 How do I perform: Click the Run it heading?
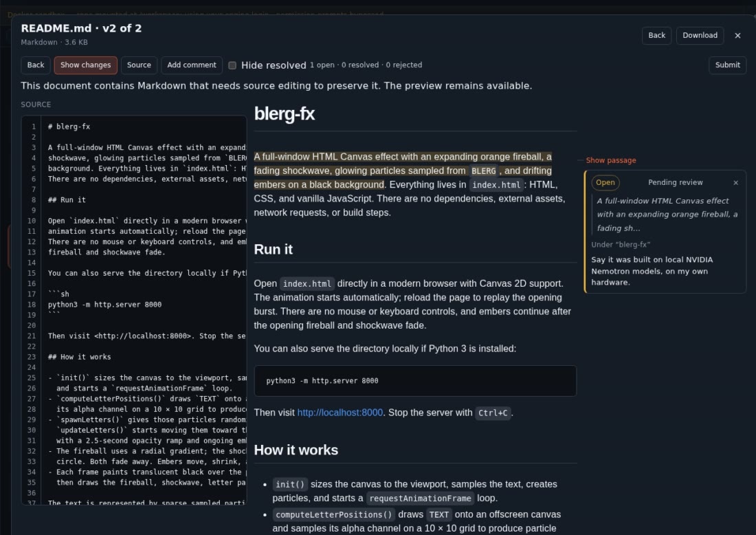tap(273, 250)
